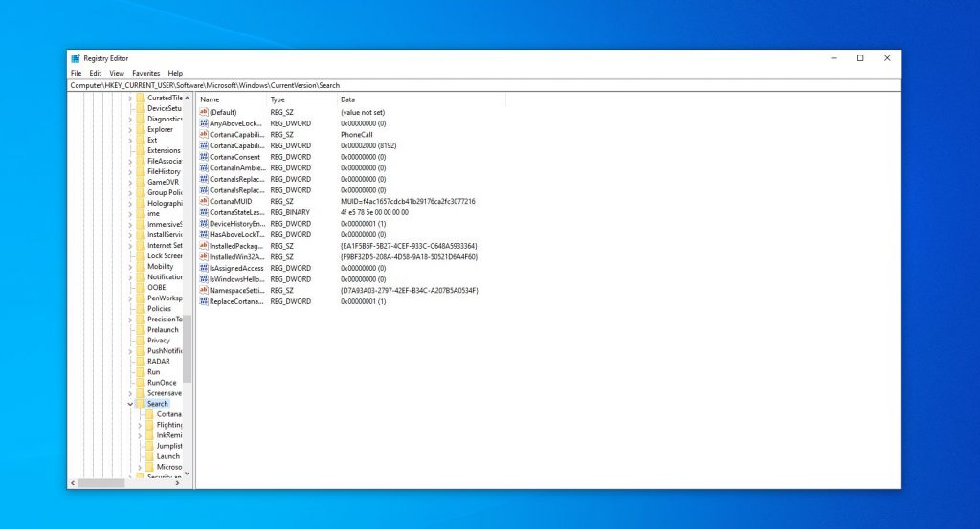Click the Privacy key's folder icon
Viewport: 980px width, 529px height.
click(x=140, y=341)
